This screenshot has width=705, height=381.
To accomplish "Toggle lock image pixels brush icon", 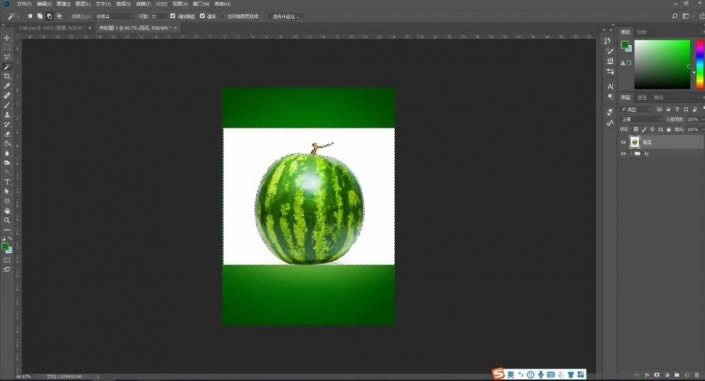I will [644, 130].
